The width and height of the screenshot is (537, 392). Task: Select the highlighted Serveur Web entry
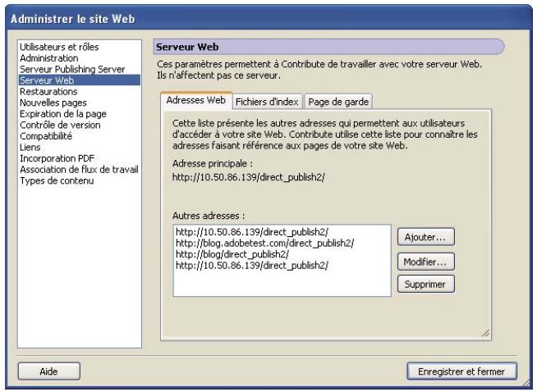point(80,80)
